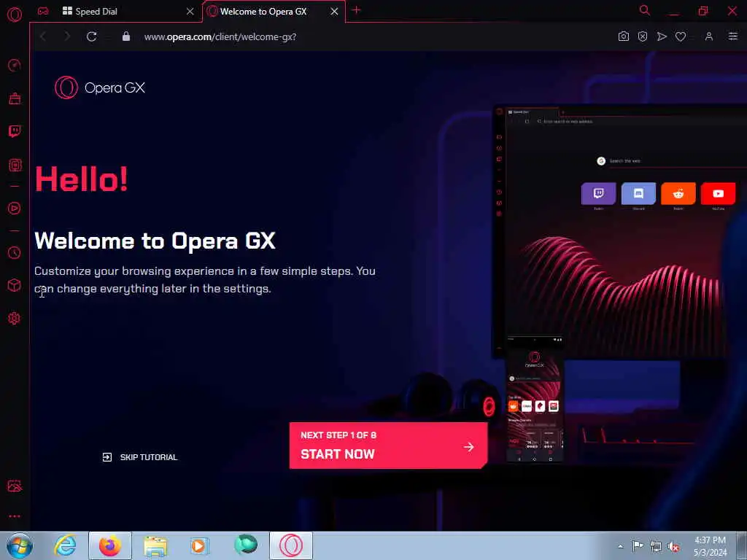Launch Internet Explorer from taskbar
The height and width of the screenshot is (560, 747).
coord(65,545)
